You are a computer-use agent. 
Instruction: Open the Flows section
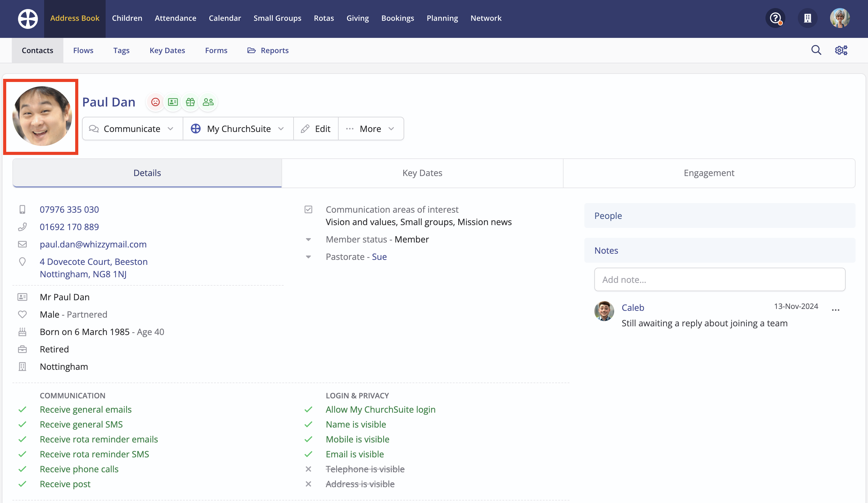click(83, 51)
